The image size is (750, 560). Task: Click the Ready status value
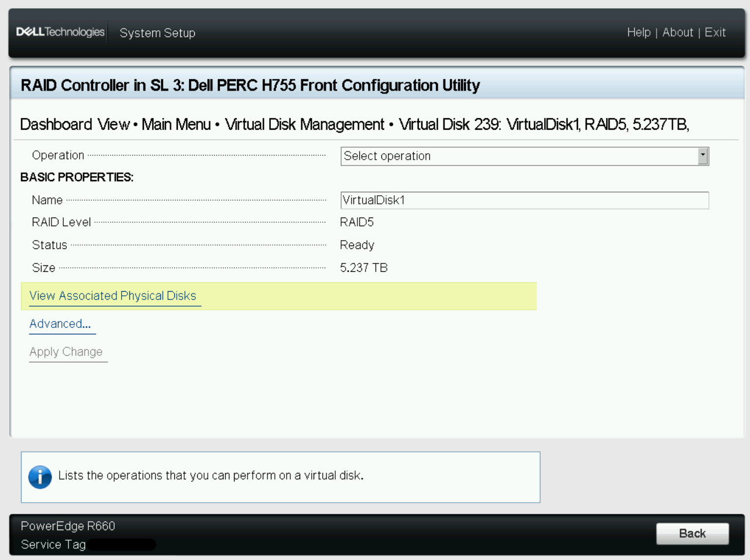point(357,245)
